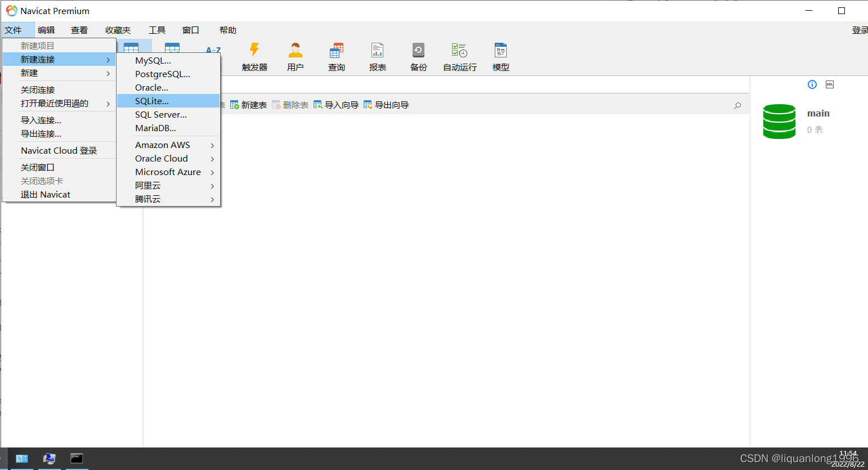The image size is (868, 470).
Task: Click the search magnifier in the object bar
Action: (x=737, y=105)
